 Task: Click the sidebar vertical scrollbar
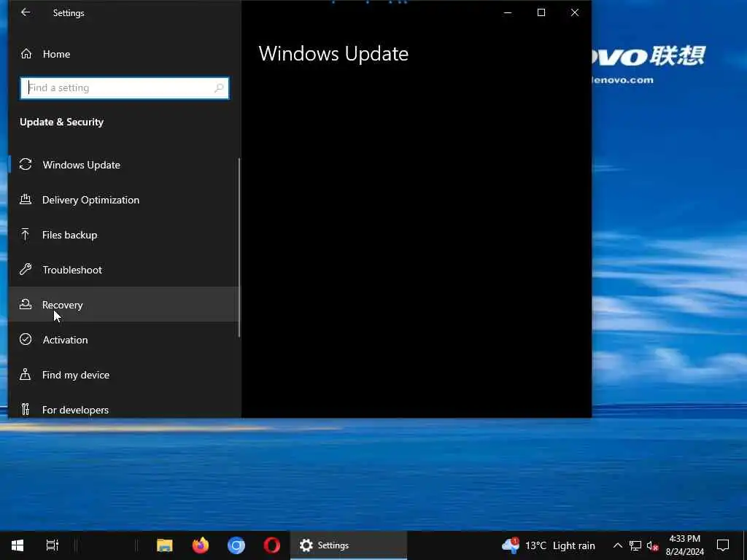pyautogui.click(x=239, y=248)
